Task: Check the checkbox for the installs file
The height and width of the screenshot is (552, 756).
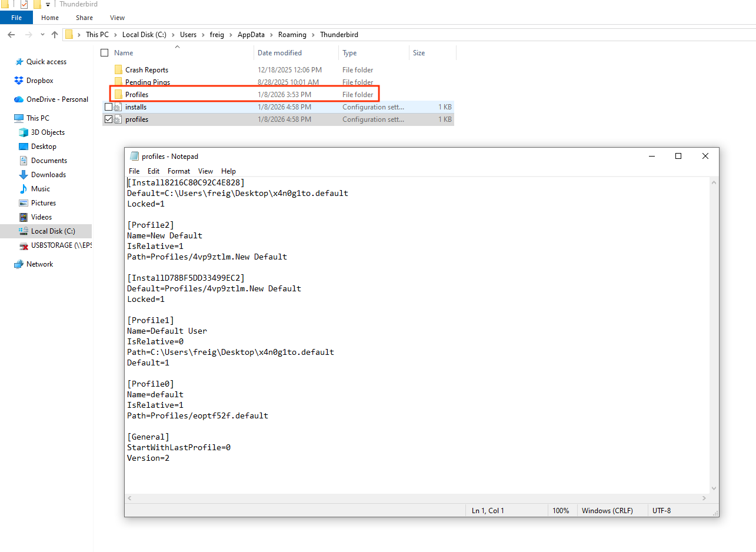Action: pos(108,107)
